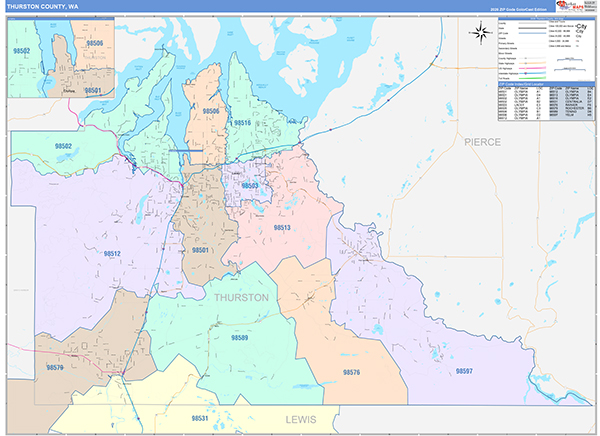Image resolution: width=600 pixels, height=436 pixels.
Task: Click the 98516 ZIP code label
Action: 242,123
